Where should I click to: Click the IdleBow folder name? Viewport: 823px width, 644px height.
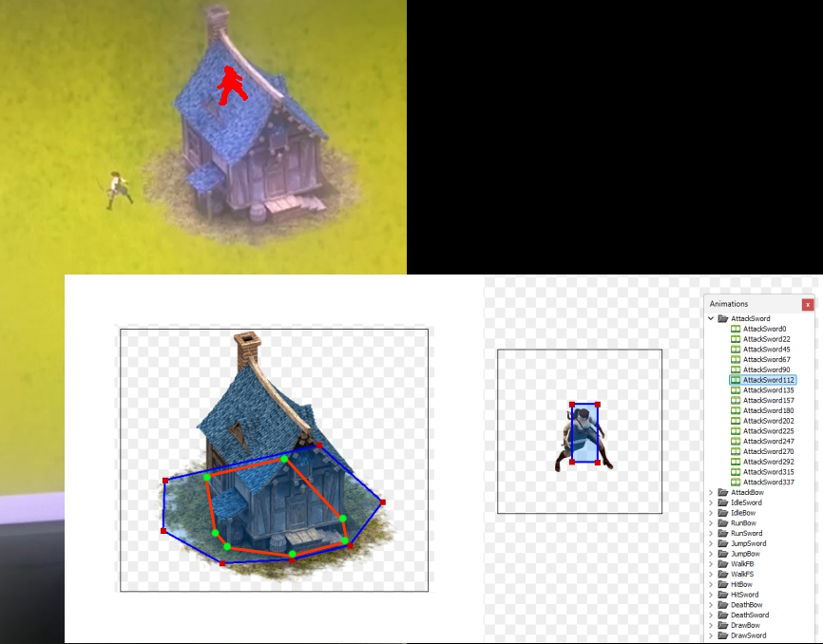click(x=743, y=513)
